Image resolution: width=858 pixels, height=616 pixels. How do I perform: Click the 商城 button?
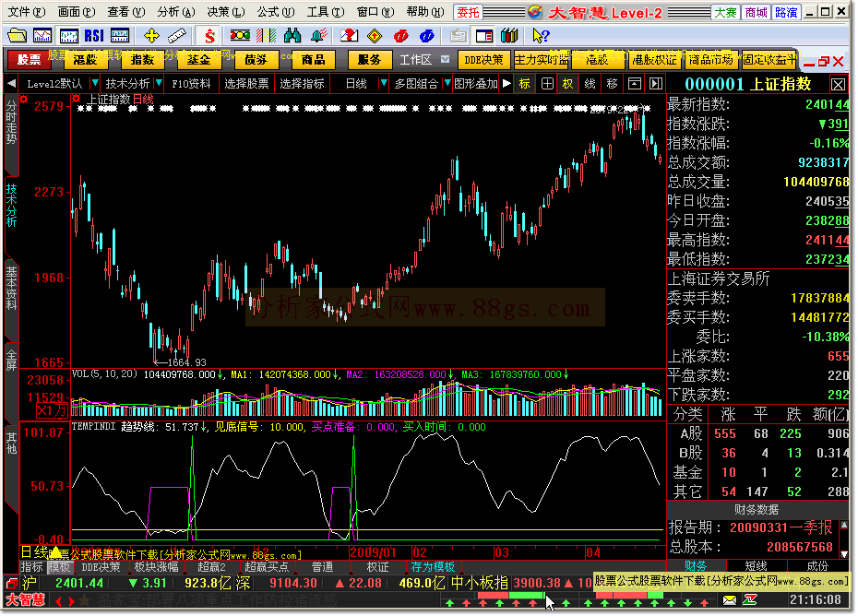tap(757, 12)
